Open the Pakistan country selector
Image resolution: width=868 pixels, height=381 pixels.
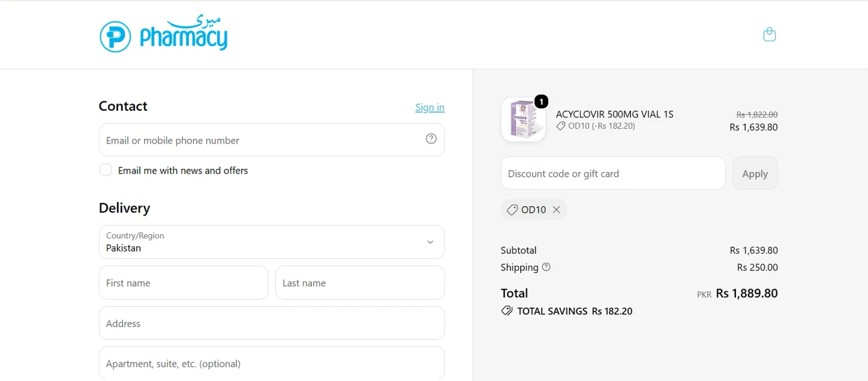272,242
